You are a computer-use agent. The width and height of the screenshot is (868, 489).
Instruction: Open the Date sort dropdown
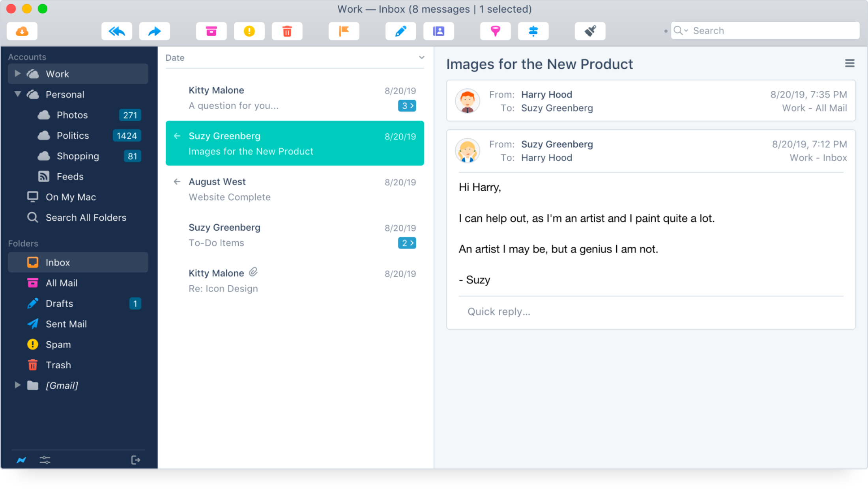pos(421,57)
